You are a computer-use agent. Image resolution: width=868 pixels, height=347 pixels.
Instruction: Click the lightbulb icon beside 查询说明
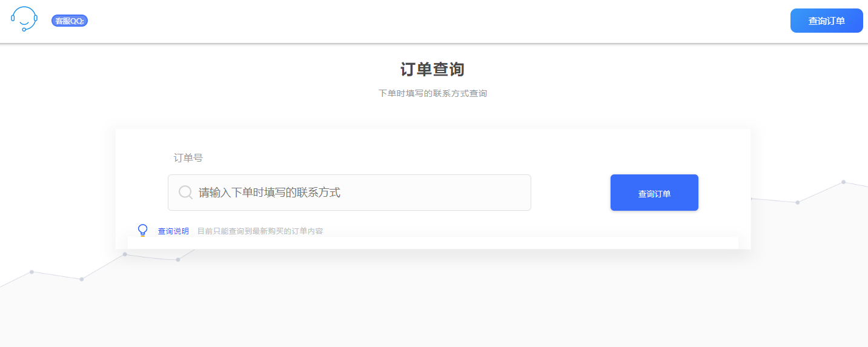click(143, 230)
